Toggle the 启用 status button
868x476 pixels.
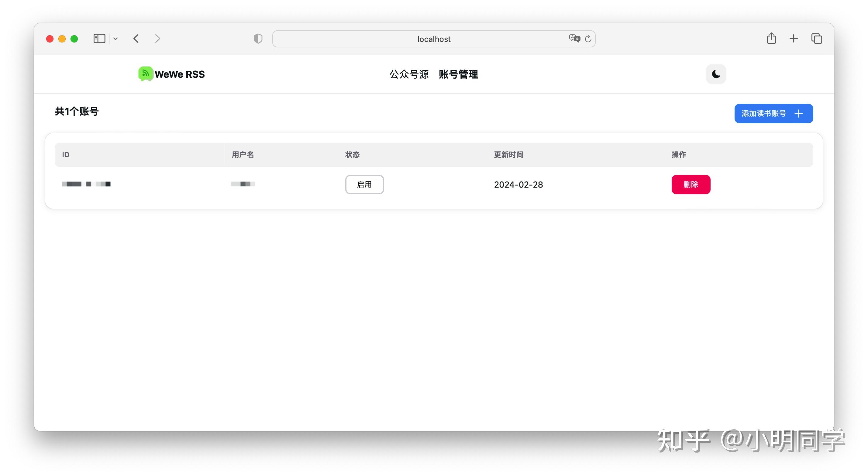tap(364, 185)
